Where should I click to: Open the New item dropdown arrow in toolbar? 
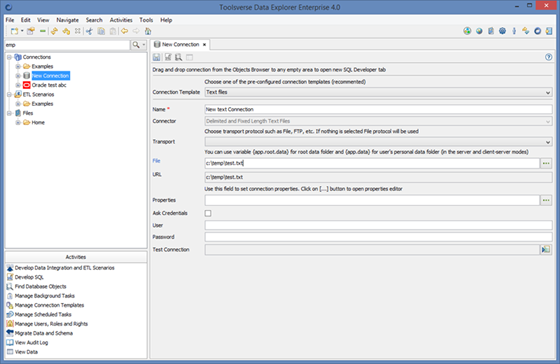click(x=22, y=31)
